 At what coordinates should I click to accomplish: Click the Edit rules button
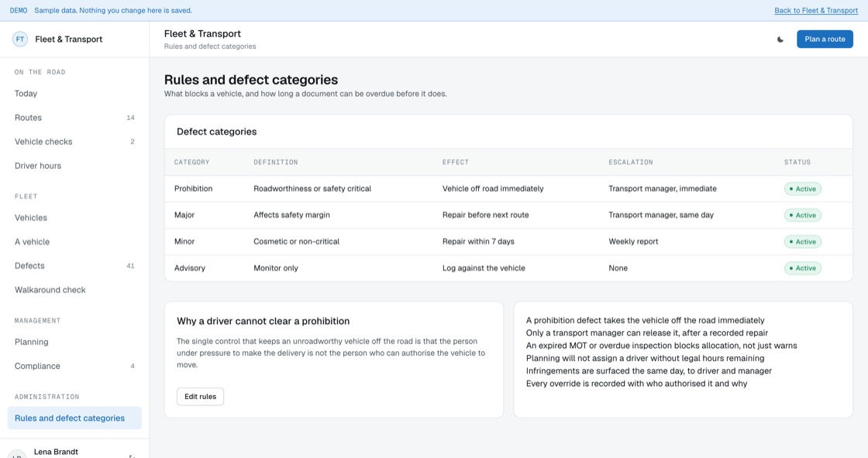coord(201,397)
